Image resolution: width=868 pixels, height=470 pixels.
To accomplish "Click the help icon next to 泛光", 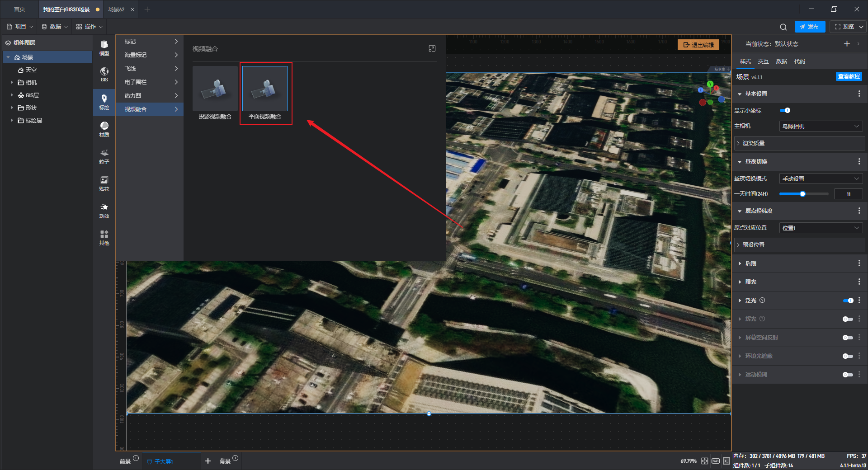I will click(762, 300).
